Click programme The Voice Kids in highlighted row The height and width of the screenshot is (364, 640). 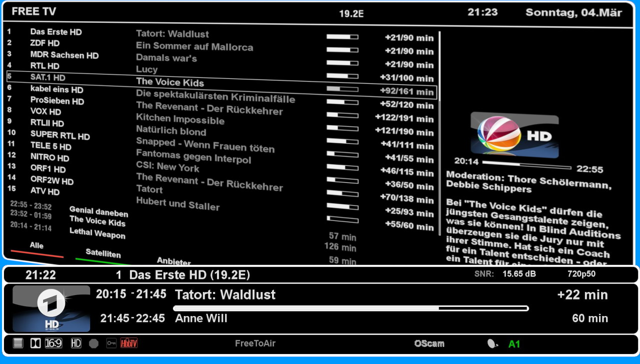pyautogui.click(x=170, y=82)
